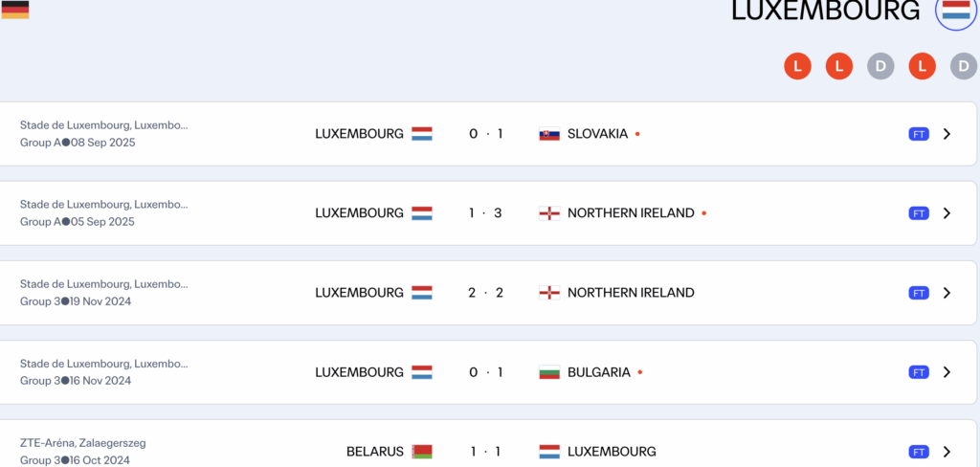Expand the Belarus vs Luxembourg match chevron

point(947,452)
